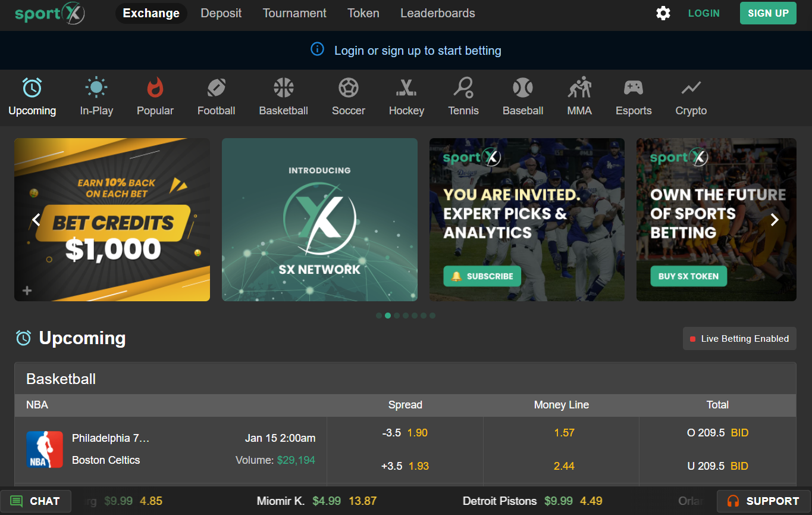Click the SIGN UP button

coord(768,13)
